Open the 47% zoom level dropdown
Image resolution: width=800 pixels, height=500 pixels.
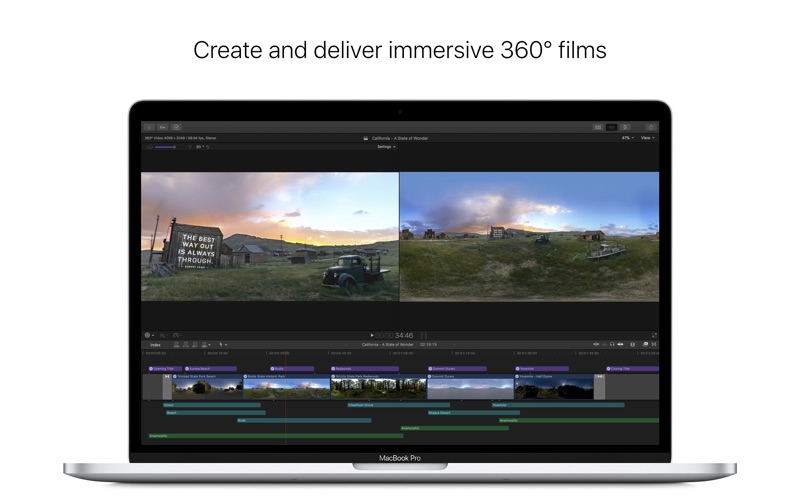coord(626,138)
